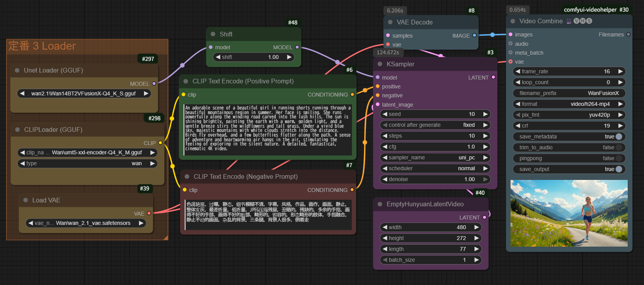Image resolution: width=644 pixels, height=285 pixels.
Task: Open the sampler_name uni_pc dropdown
Action: click(435, 157)
